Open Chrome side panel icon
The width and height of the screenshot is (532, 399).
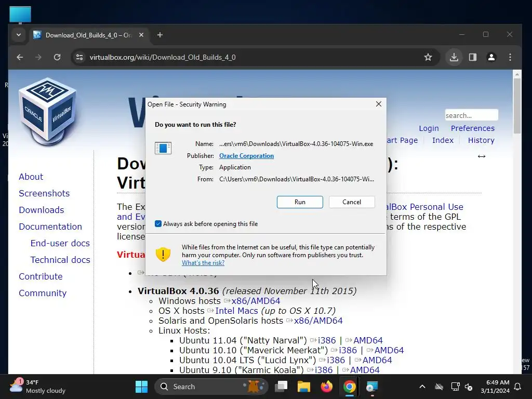[473, 57]
